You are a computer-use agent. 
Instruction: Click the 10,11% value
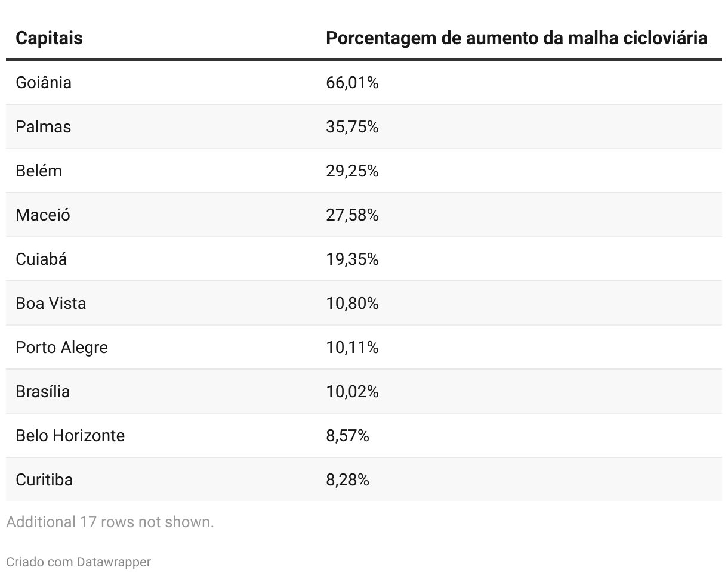coord(352,347)
